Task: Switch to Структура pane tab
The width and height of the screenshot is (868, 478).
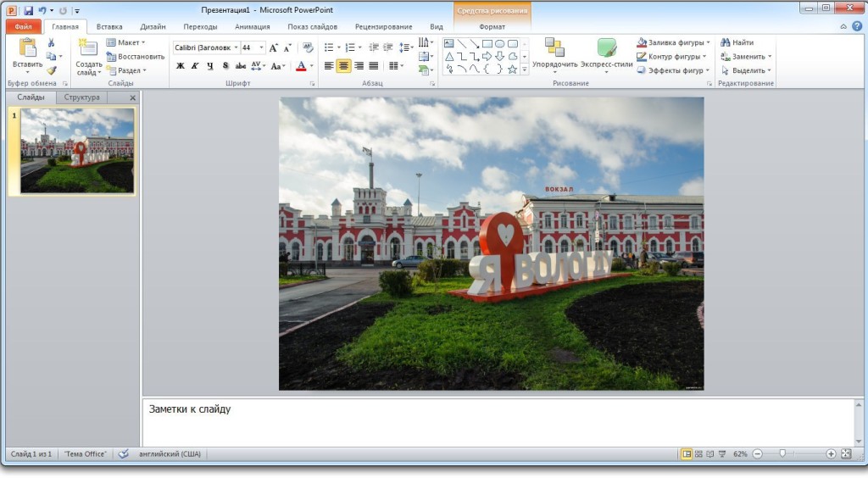Action: [x=82, y=97]
